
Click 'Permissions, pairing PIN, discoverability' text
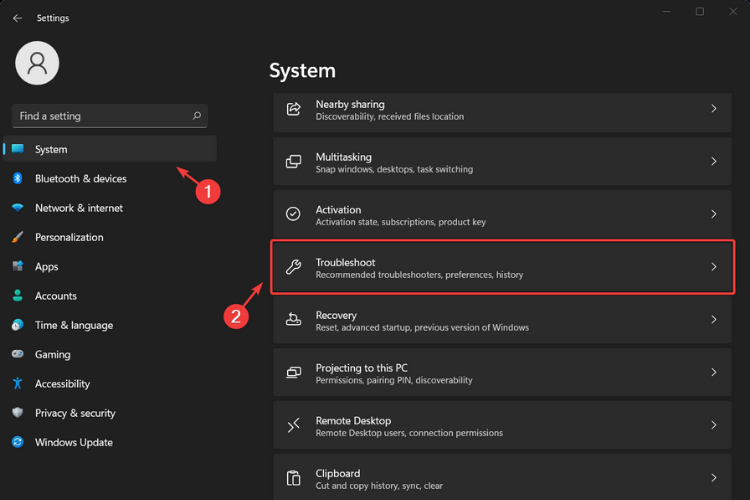pos(394,380)
